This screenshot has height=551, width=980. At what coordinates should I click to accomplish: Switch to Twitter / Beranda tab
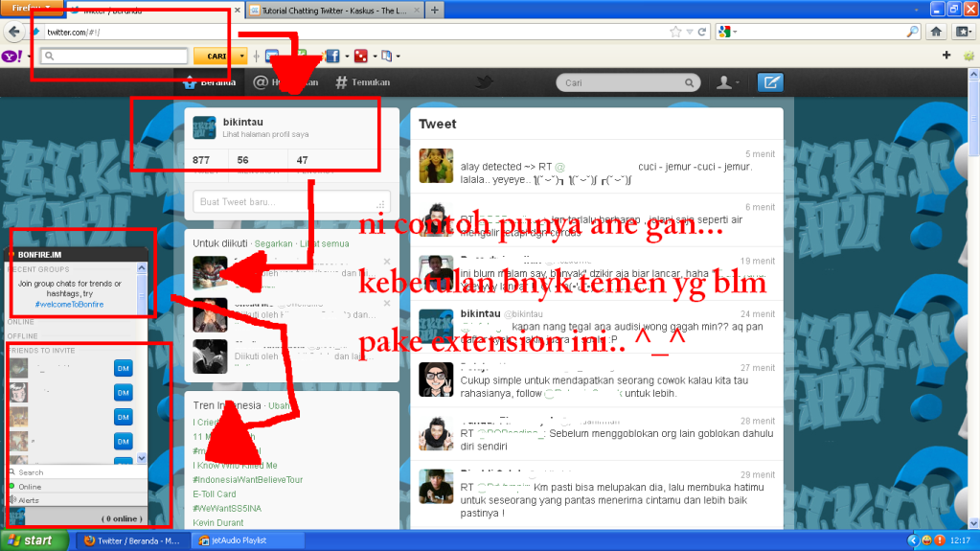click(x=153, y=11)
